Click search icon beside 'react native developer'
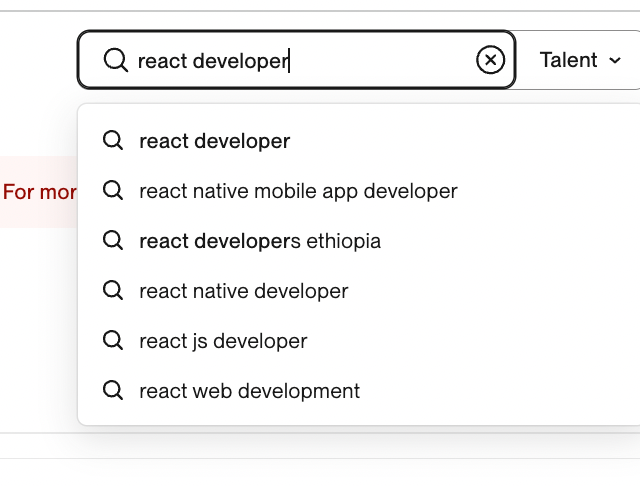 pyautogui.click(x=114, y=291)
